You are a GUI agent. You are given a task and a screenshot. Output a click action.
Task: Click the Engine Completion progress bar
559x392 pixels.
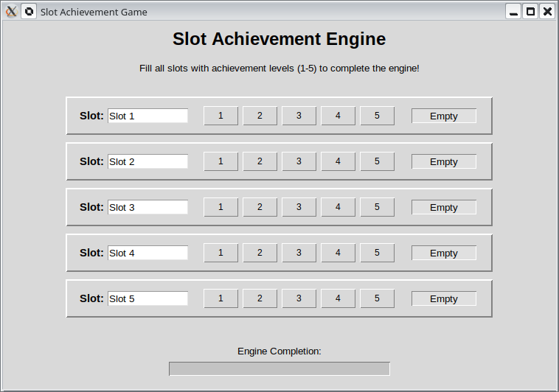tap(279, 368)
